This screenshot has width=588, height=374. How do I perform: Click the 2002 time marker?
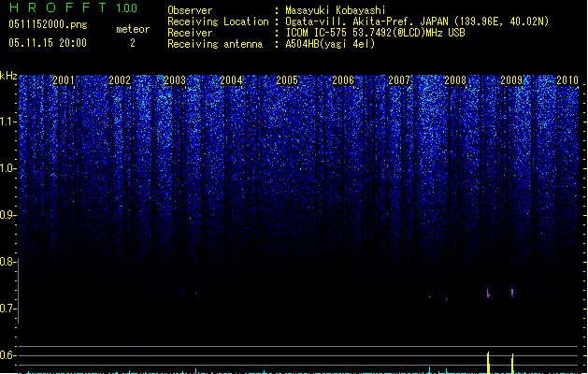[120, 80]
